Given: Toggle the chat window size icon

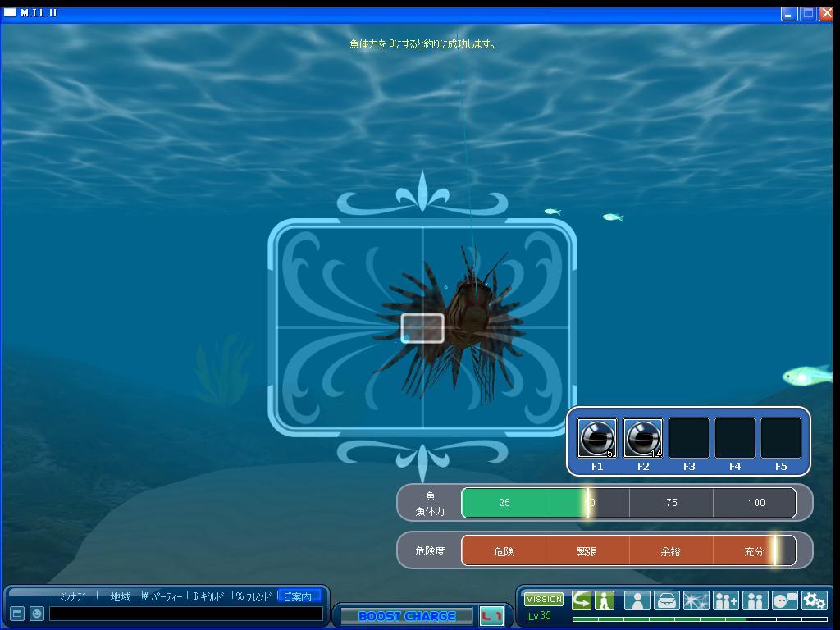Looking at the screenshot, I should 16,614.
